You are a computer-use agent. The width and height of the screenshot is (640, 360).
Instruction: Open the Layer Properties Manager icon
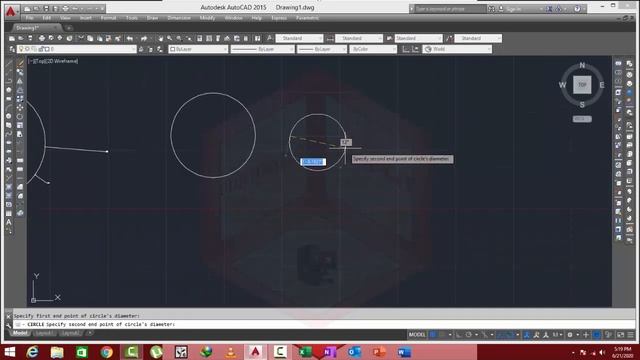12,49
